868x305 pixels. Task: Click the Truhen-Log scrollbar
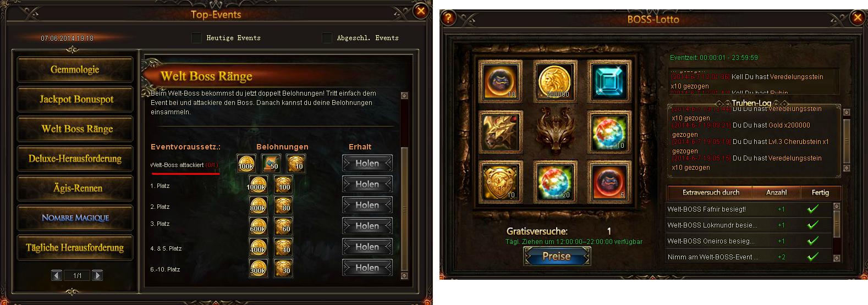(847, 141)
